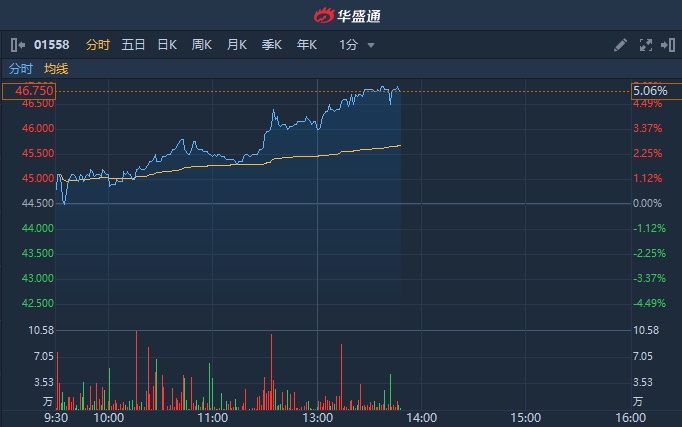Click the 13:00 time axis marker
Viewport: 682px width, 427px height.
[x=317, y=417]
